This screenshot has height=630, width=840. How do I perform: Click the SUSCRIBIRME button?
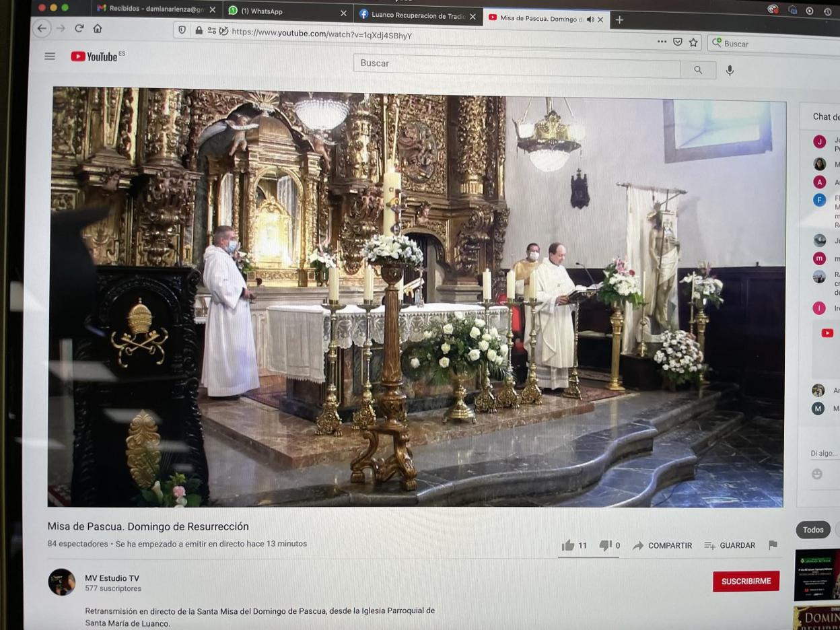pos(746,581)
